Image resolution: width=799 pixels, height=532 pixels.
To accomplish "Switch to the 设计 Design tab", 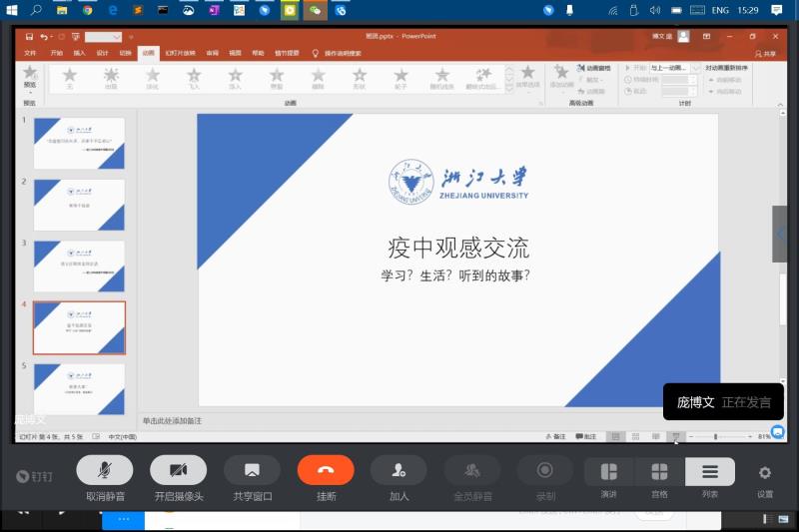I will tap(103, 53).
